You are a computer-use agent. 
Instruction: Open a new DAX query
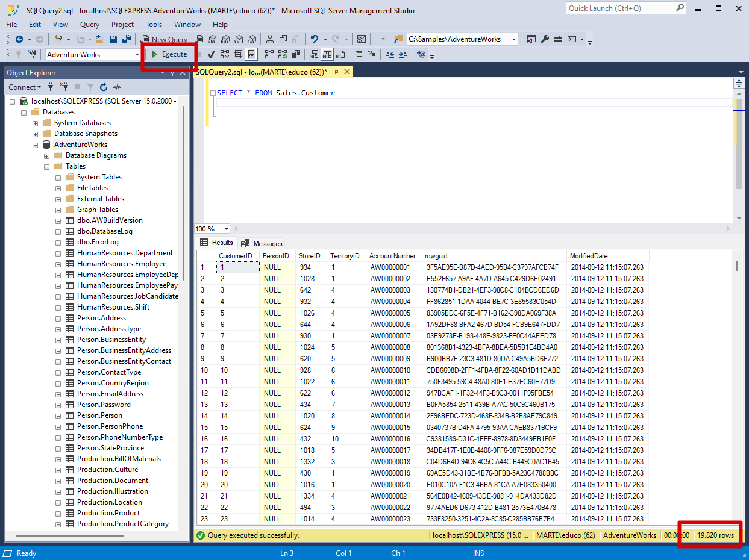click(x=252, y=39)
